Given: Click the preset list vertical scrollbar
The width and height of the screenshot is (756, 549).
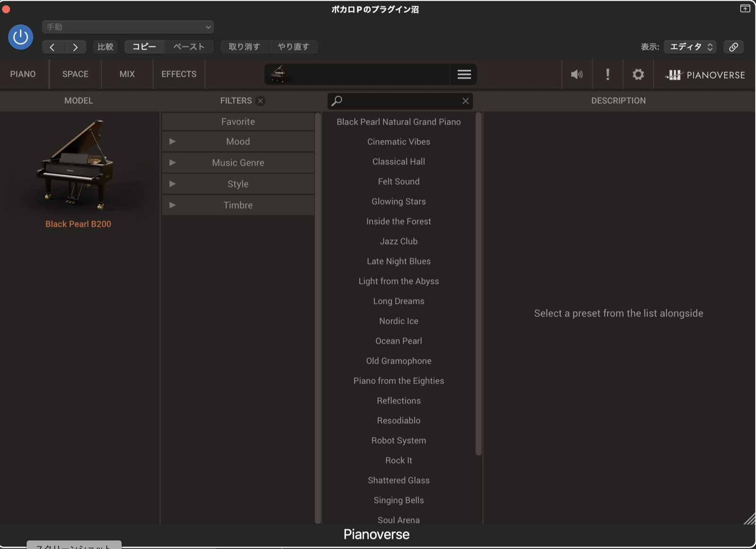Looking at the screenshot, I should (x=478, y=283).
